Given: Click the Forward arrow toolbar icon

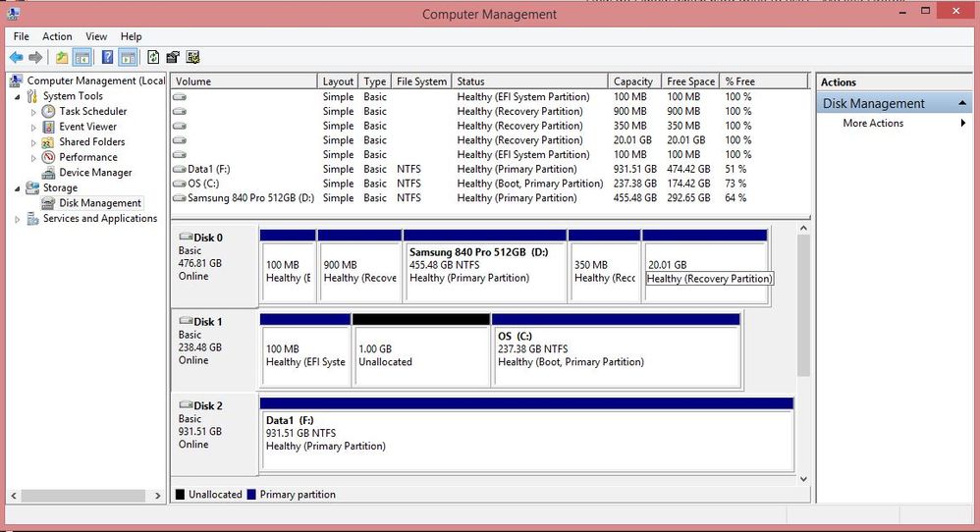Looking at the screenshot, I should (x=35, y=58).
